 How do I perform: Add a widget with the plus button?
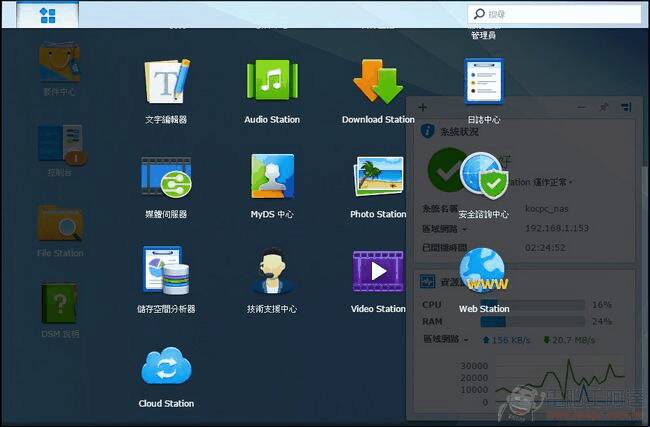pos(423,108)
